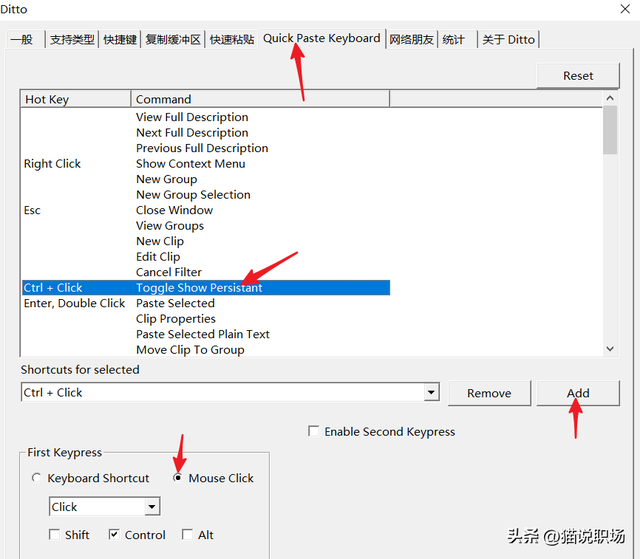Image resolution: width=640 pixels, height=559 pixels.
Task: Select the Mouse Click radio button
Action: coord(178,477)
